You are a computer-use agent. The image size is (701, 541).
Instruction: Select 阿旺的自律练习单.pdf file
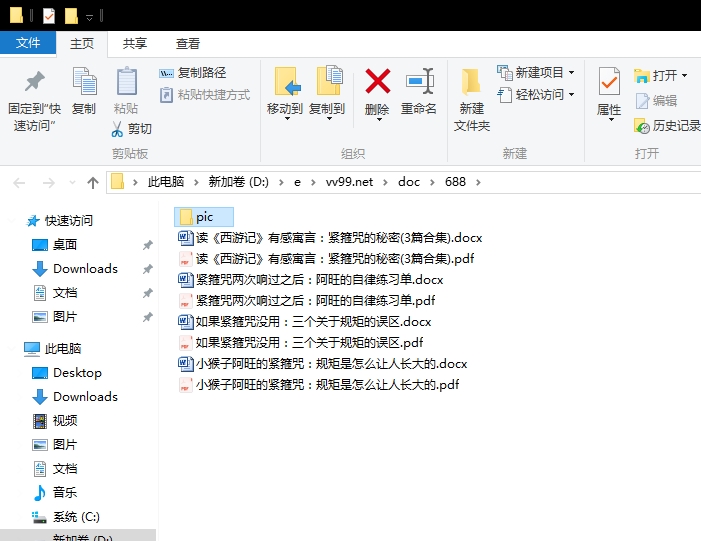tap(307, 300)
